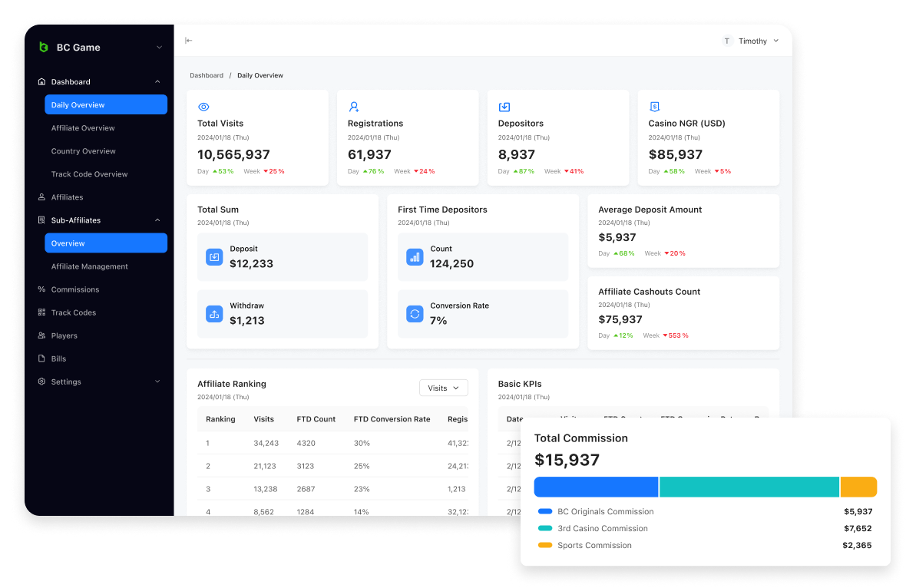
Task: Click the Count bar chart icon
Action: click(x=415, y=257)
